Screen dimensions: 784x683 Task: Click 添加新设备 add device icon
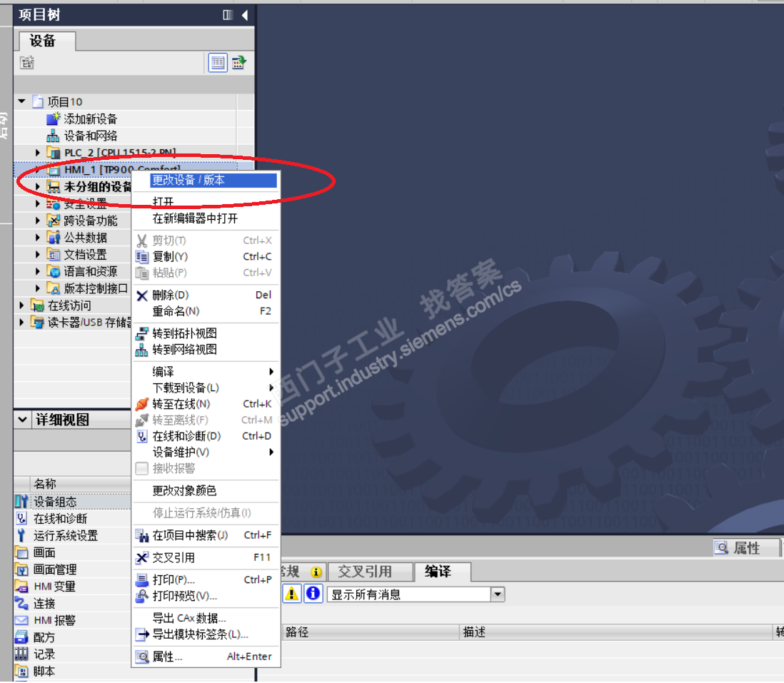click(x=53, y=118)
